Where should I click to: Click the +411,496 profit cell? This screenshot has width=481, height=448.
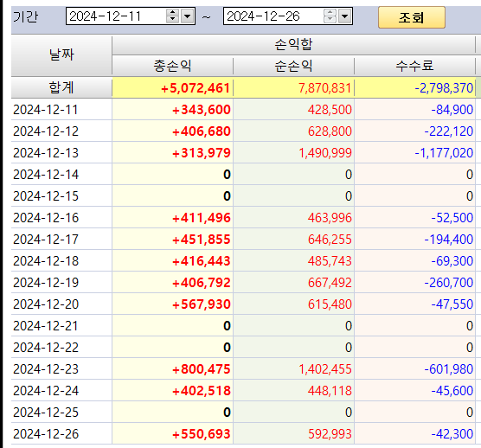coord(173,218)
